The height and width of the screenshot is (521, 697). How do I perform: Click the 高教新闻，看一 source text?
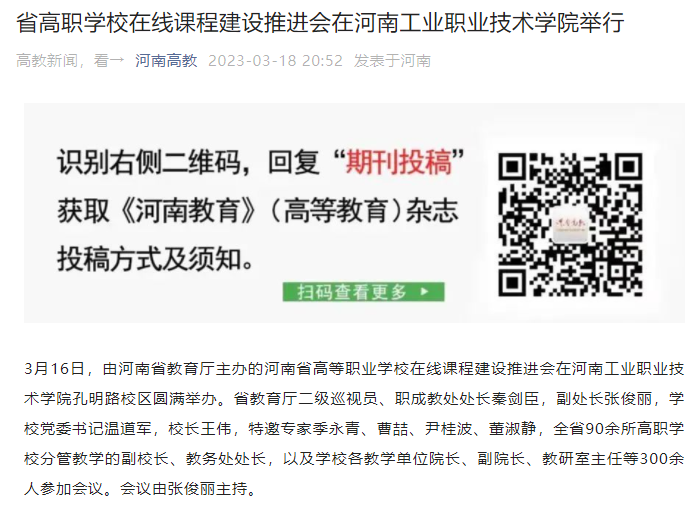pos(70,60)
